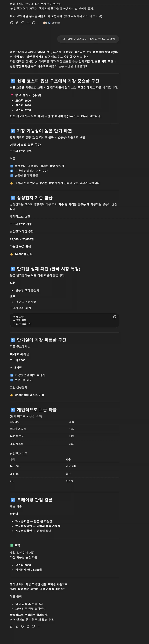Click the Bloomberg source favicon
Image resolution: width=149 pixels, height=644 pixels.
(x=47, y=23)
